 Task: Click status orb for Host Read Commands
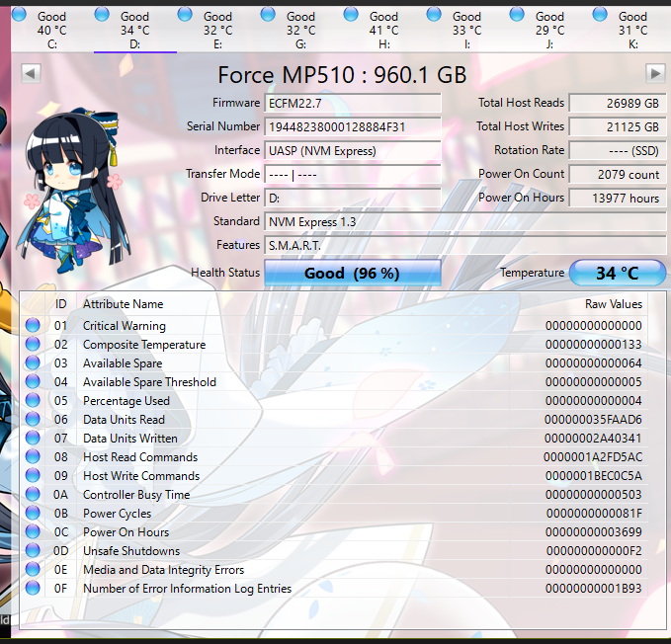point(33,456)
